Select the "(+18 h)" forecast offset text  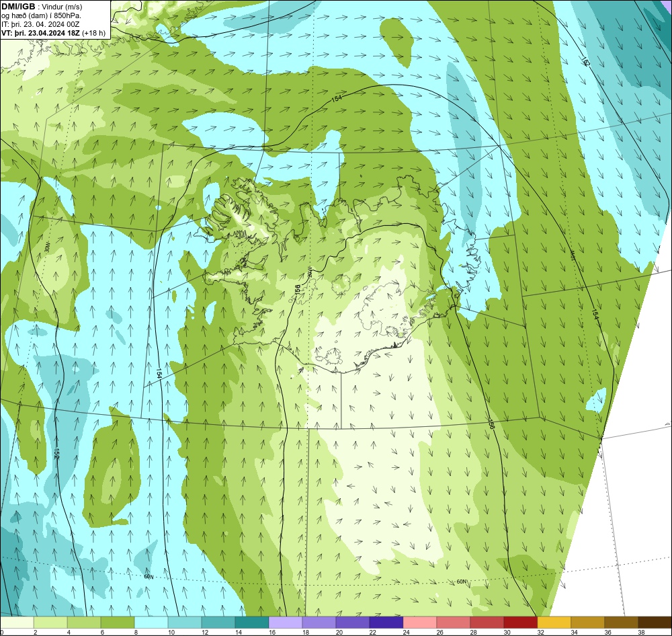pos(94,33)
